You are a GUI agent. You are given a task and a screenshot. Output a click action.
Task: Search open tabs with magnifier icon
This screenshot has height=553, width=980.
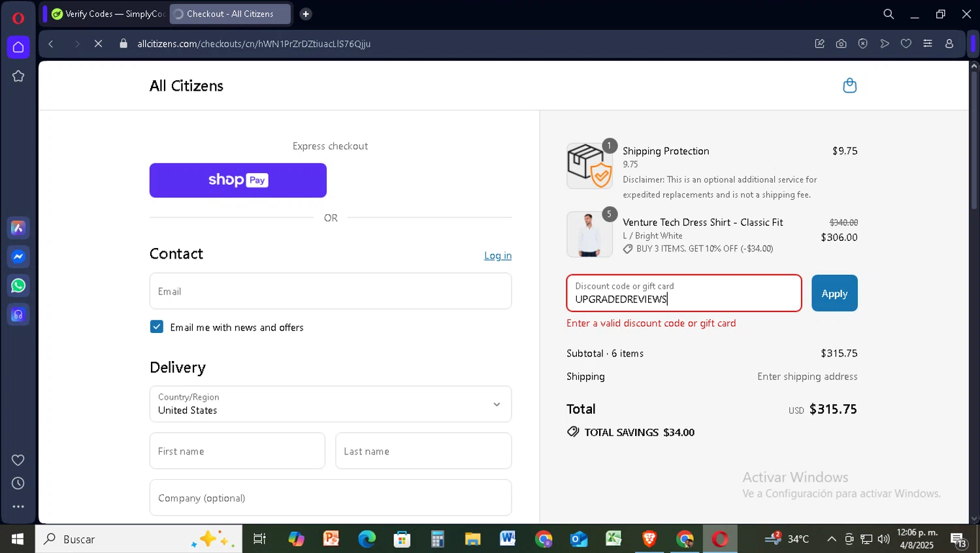889,14
